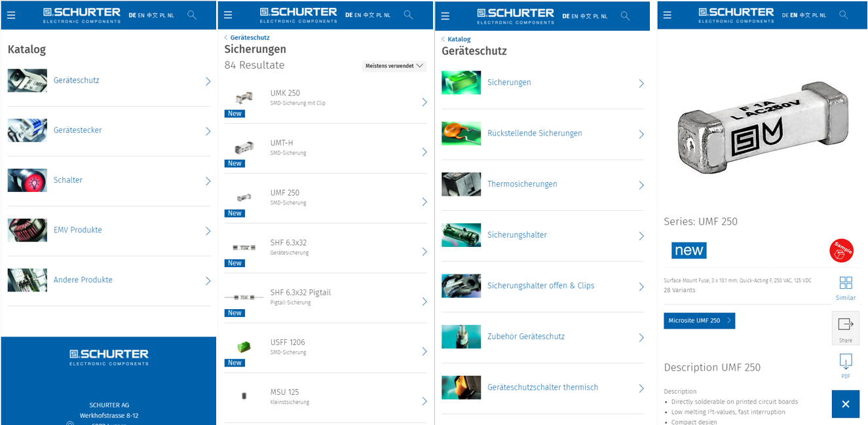Tap the search magnifier on the Sicherungen list screen
The width and height of the screenshot is (868, 425).
point(408,15)
